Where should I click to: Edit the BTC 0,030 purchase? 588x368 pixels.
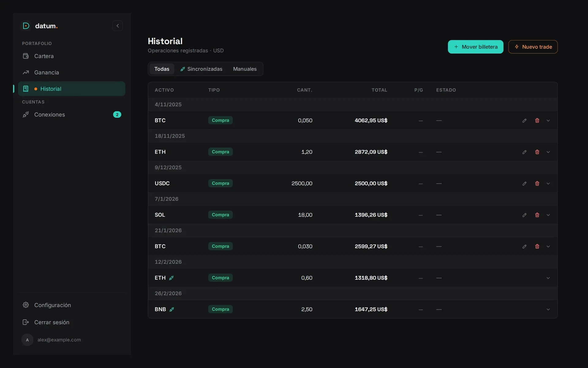click(x=524, y=247)
